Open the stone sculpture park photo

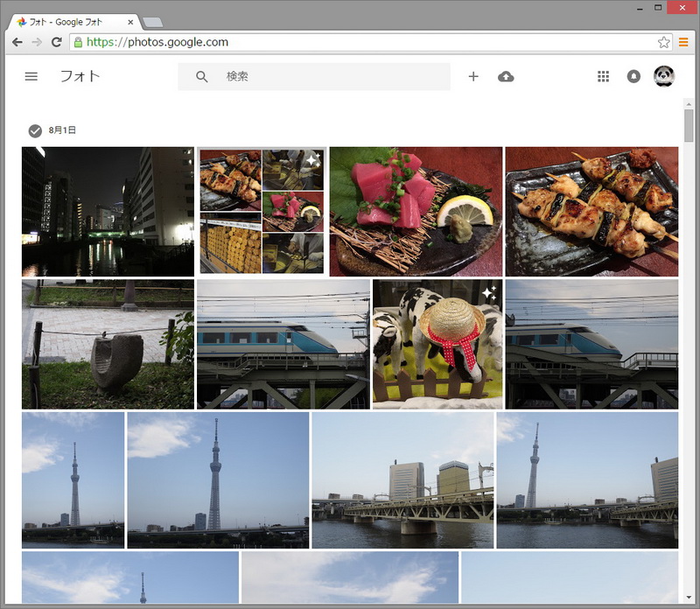pyautogui.click(x=108, y=344)
